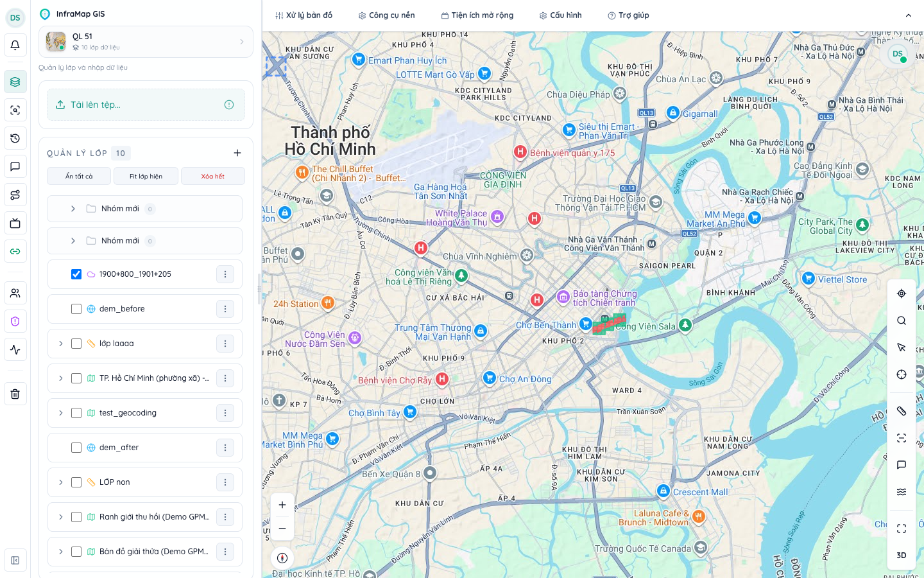Uncheck the 1900+800_1901+205 layer
The image size is (924, 578).
(76, 274)
